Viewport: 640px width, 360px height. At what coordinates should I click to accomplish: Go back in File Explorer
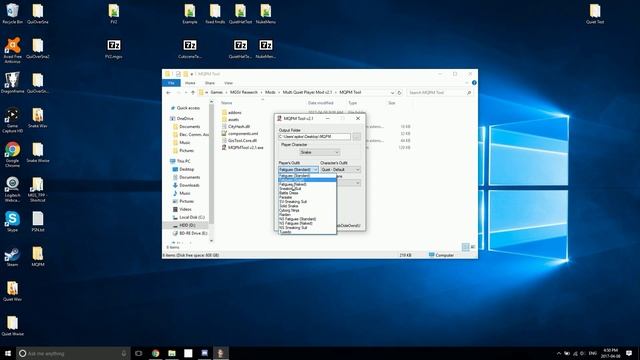point(169,93)
